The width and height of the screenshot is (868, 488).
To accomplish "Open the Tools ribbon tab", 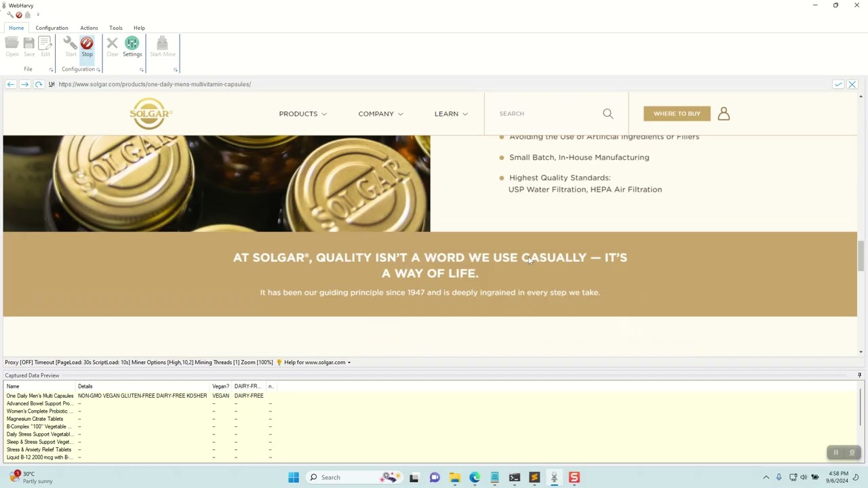I will point(116,28).
